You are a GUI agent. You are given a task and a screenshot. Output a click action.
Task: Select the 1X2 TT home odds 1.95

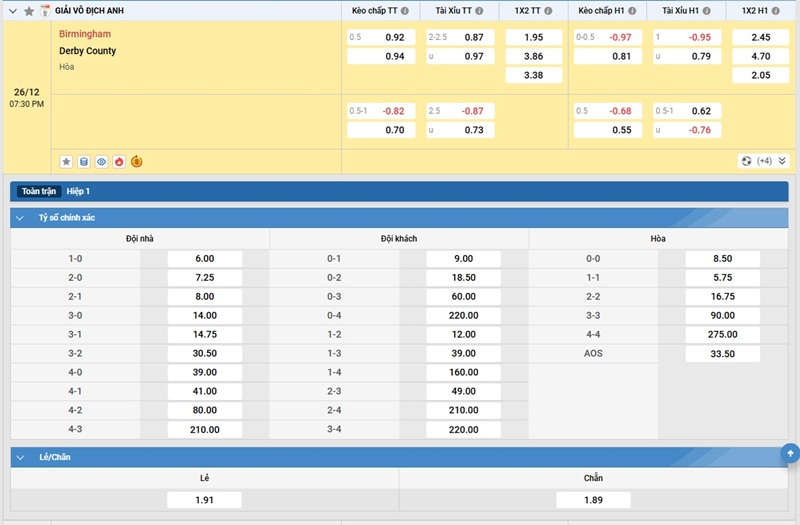(x=534, y=37)
